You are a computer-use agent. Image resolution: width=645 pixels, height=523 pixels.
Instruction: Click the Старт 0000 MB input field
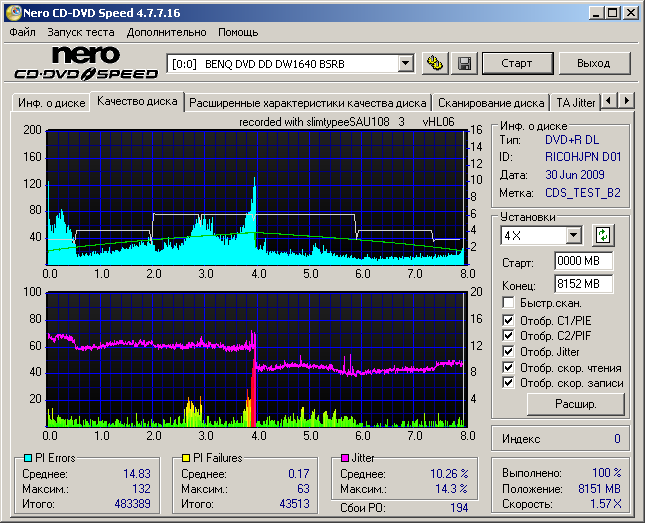click(584, 261)
